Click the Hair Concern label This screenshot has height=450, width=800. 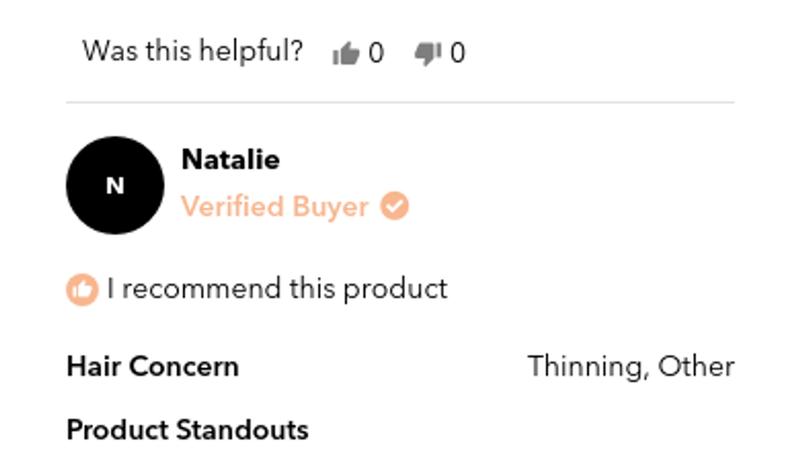[152, 366]
